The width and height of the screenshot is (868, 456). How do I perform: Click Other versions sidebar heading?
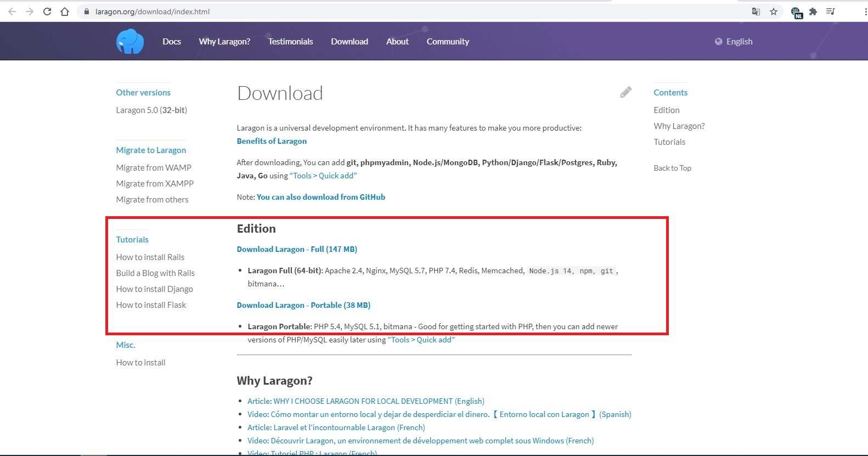(x=143, y=93)
